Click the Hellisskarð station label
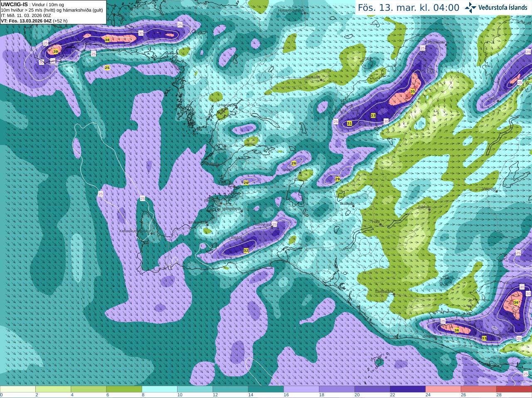This screenshot has height=398, width=532. click(x=262, y=224)
